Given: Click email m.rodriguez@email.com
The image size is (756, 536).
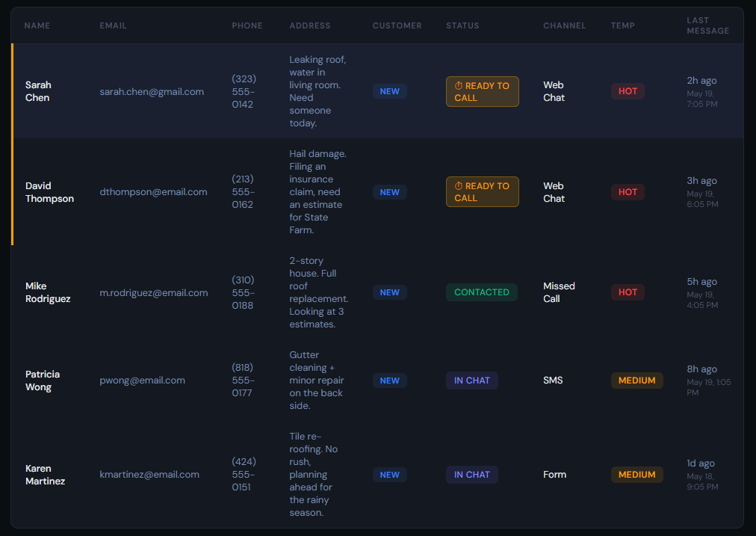Looking at the screenshot, I should 154,293.
